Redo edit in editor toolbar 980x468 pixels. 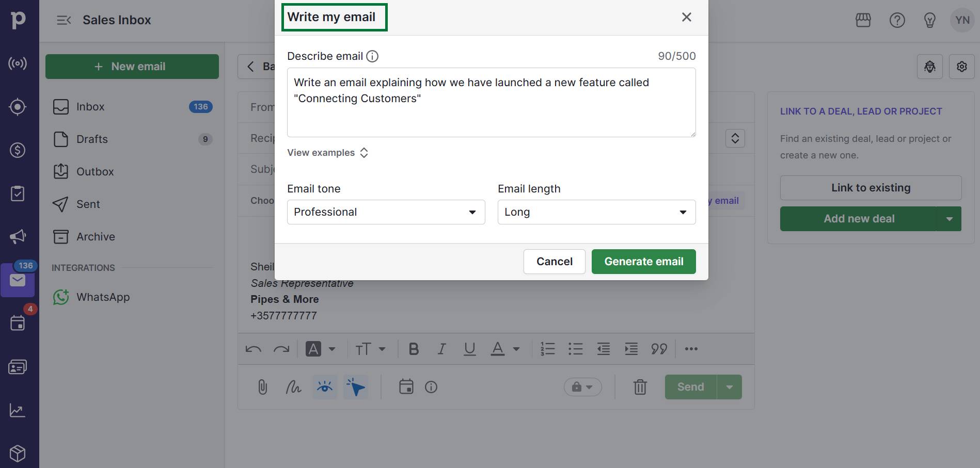[x=281, y=349]
